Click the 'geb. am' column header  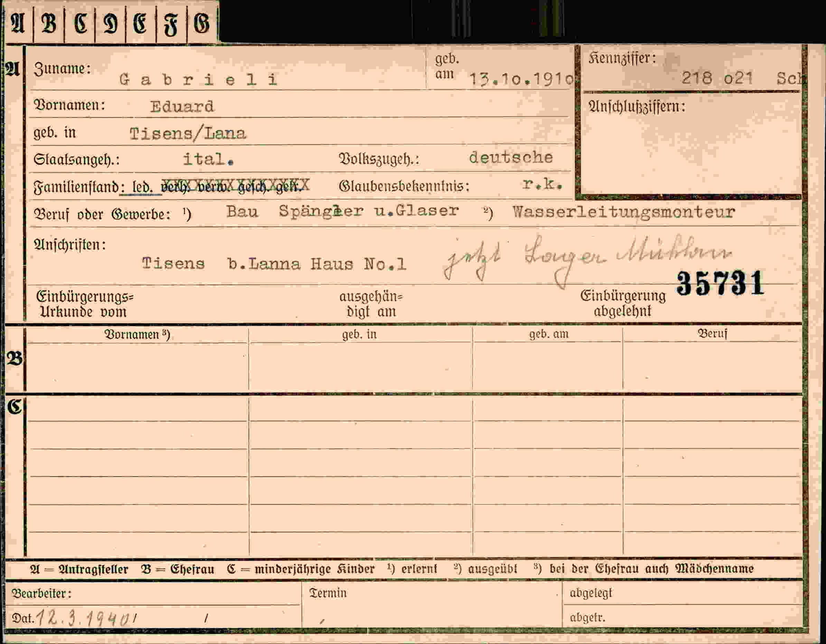549,334
